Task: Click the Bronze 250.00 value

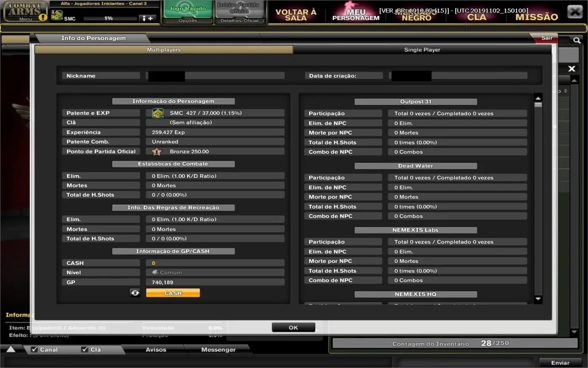Action: [189, 152]
